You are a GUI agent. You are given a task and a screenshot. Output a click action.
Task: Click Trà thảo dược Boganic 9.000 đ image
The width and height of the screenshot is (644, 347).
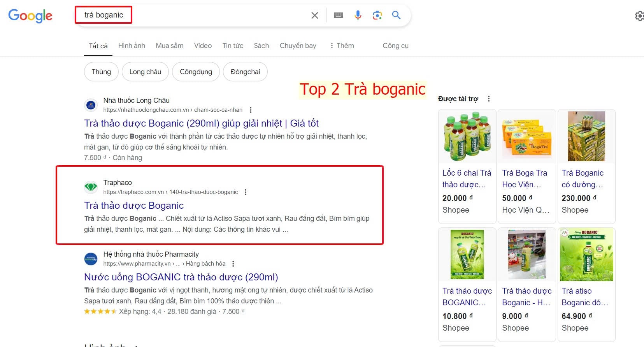pyautogui.click(x=527, y=254)
